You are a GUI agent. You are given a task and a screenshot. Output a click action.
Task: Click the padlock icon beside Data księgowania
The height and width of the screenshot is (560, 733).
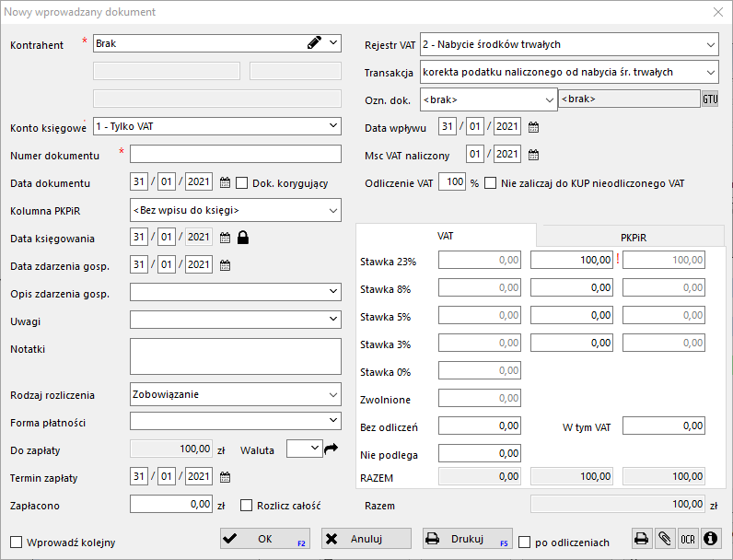[x=243, y=238]
